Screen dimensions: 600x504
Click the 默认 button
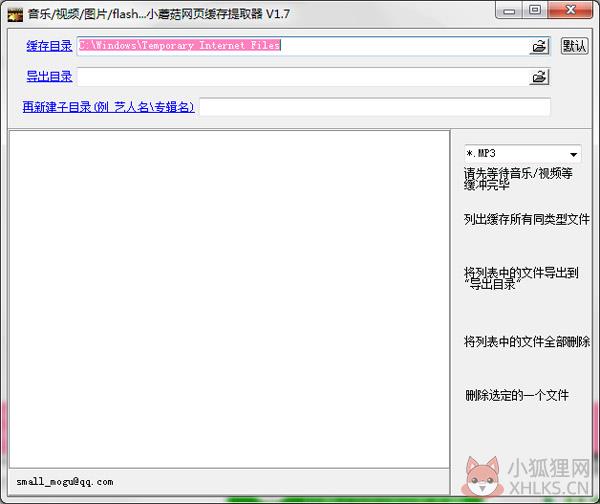click(574, 46)
